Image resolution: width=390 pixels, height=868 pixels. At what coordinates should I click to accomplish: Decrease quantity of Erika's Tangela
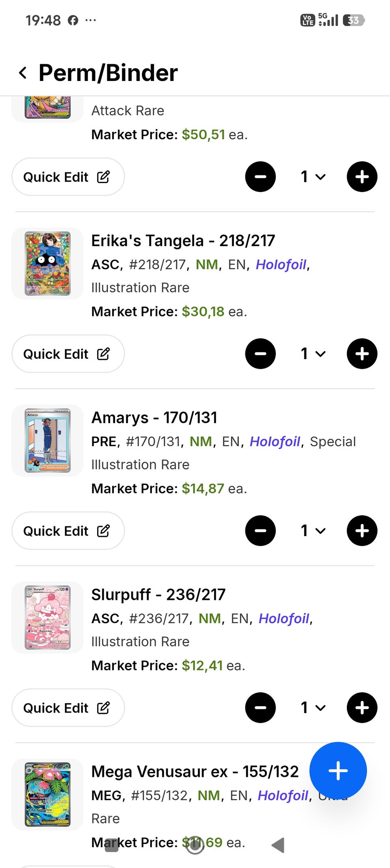click(x=260, y=354)
